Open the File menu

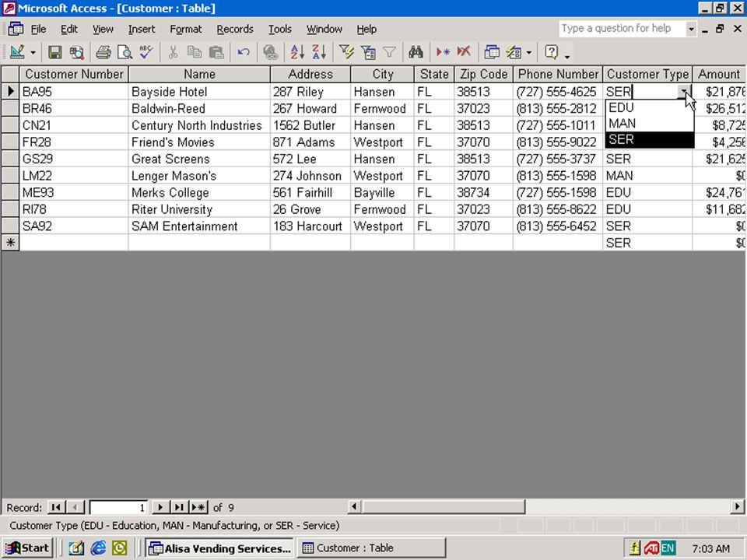38,29
